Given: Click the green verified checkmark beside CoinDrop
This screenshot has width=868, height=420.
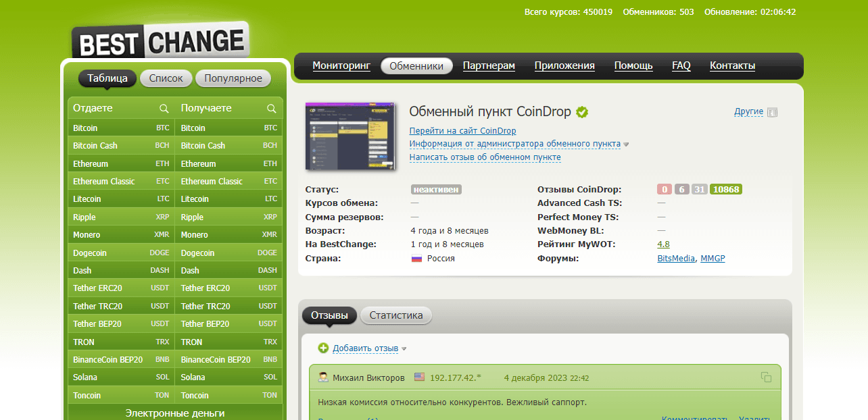Looking at the screenshot, I should [x=582, y=112].
